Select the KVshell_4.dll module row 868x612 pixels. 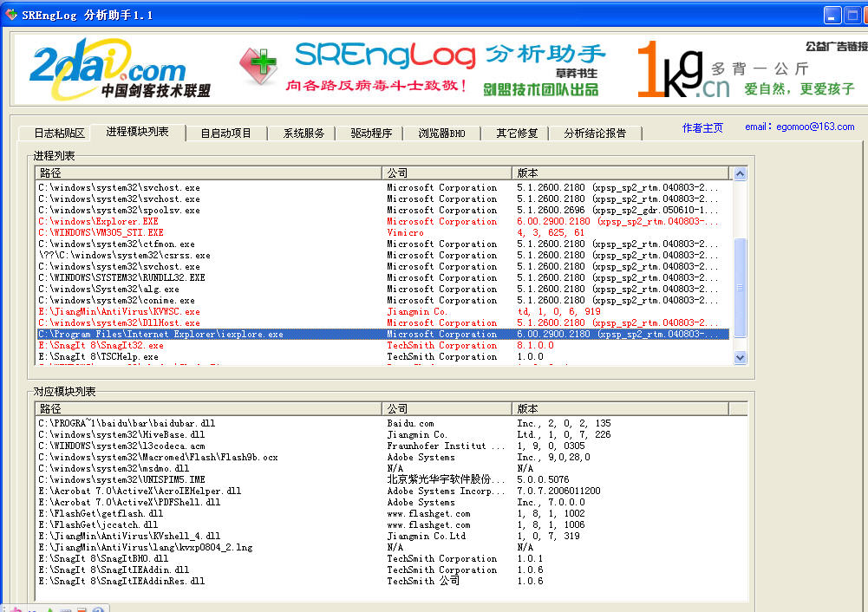click(x=383, y=537)
